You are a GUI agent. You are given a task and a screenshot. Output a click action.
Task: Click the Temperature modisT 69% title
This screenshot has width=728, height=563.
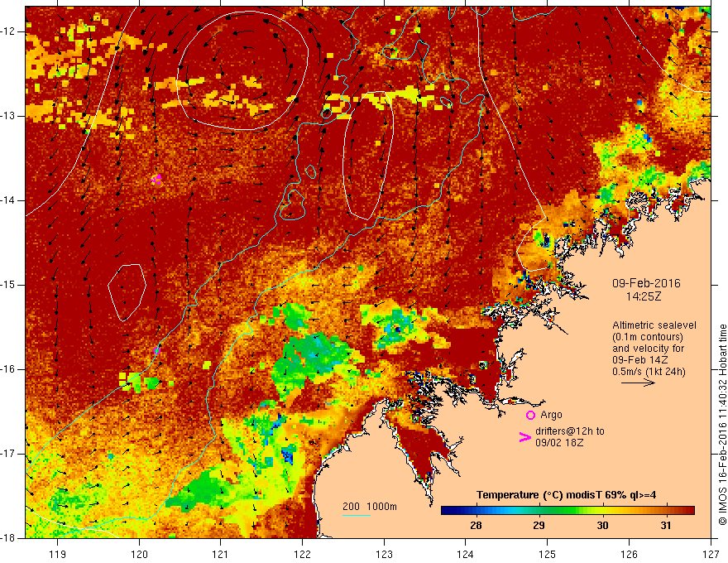point(567,495)
